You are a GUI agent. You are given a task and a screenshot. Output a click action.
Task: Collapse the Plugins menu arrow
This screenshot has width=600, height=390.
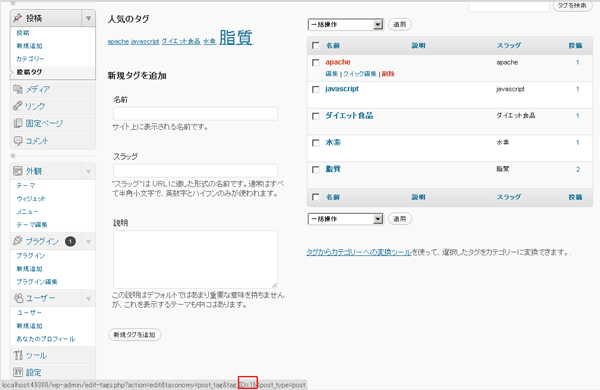[x=88, y=241]
